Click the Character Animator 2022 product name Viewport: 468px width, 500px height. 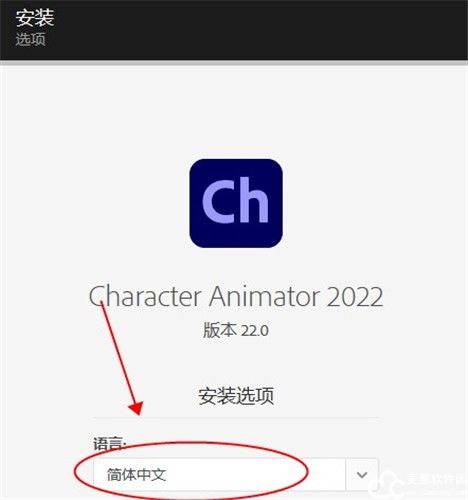pyautogui.click(x=236, y=296)
